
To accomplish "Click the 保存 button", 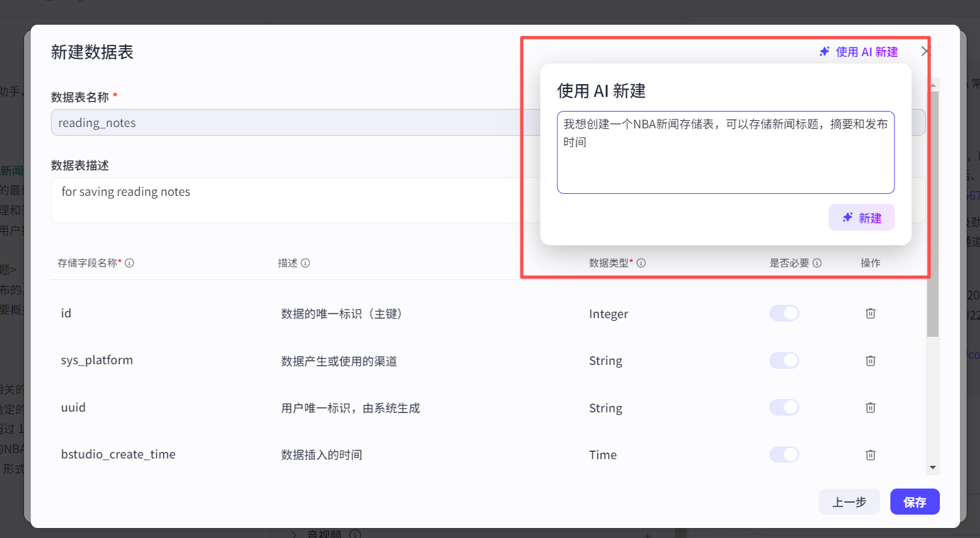I will click(x=914, y=501).
